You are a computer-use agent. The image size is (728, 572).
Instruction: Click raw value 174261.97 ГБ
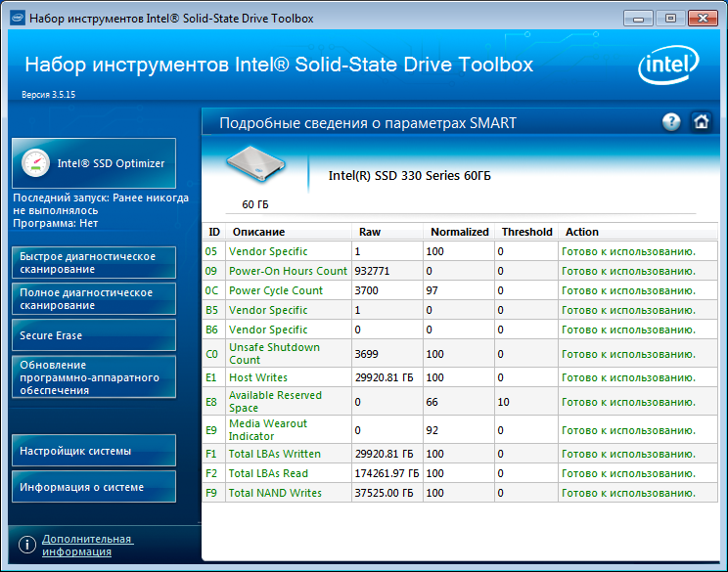coord(387,473)
